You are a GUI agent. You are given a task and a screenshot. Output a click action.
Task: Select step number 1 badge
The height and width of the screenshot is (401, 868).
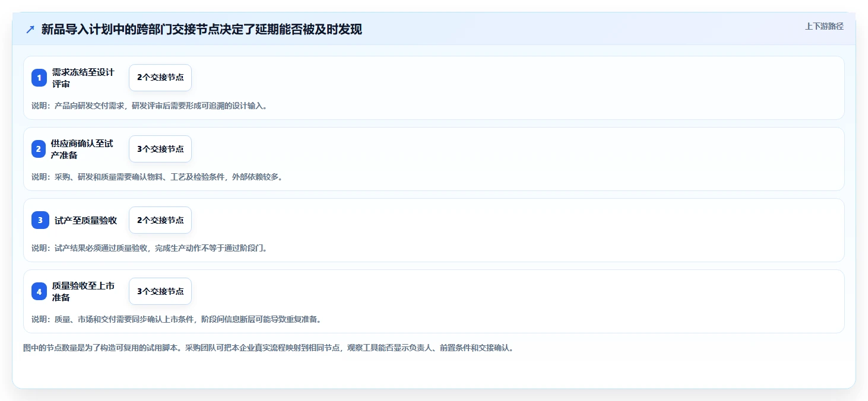[39, 78]
